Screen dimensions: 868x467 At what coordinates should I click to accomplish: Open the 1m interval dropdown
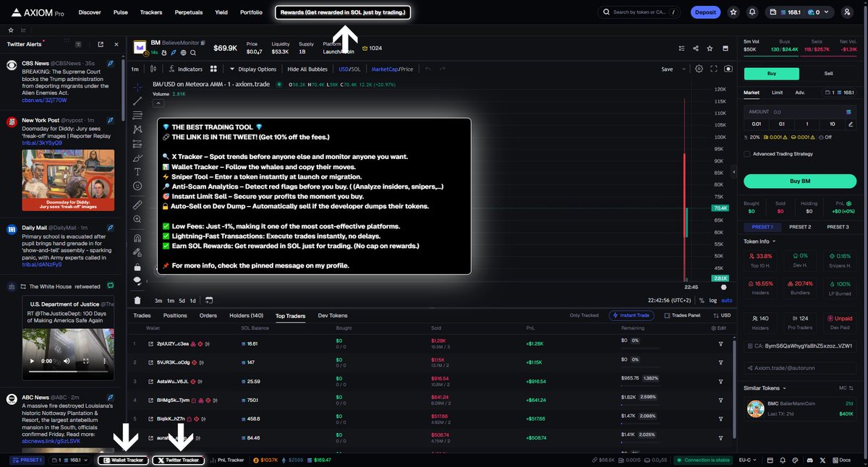coord(135,69)
